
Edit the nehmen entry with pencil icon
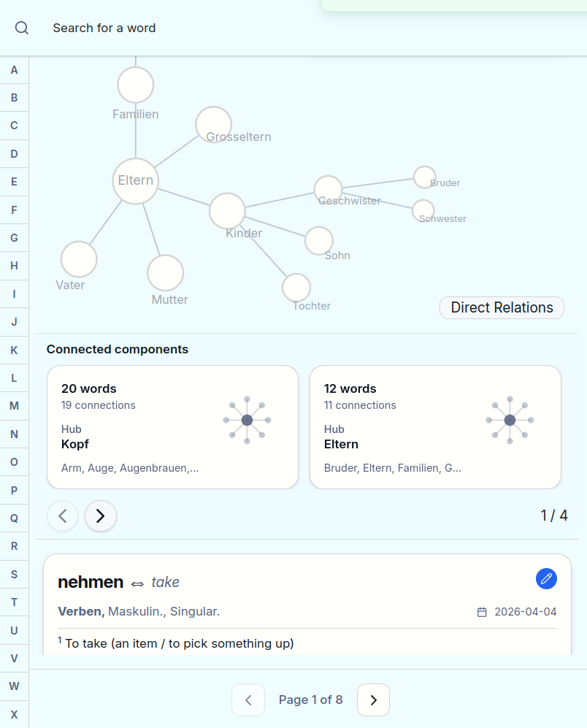click(546, 579)
